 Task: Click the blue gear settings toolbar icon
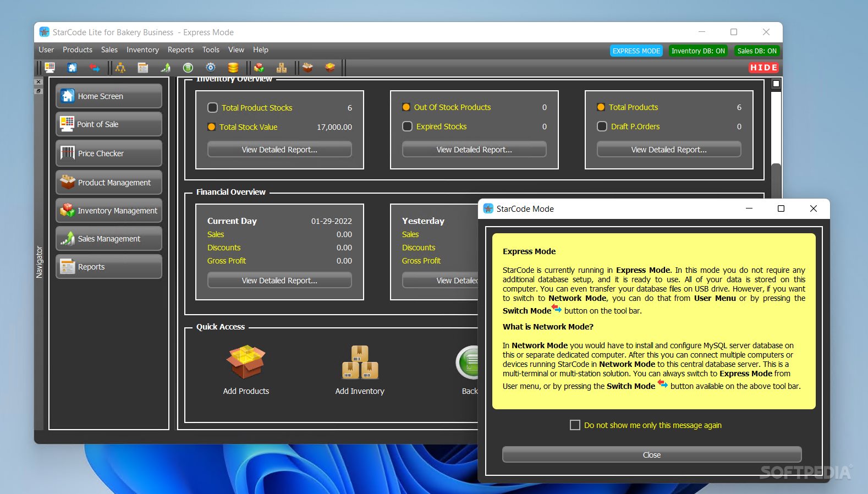coord(211,68)
